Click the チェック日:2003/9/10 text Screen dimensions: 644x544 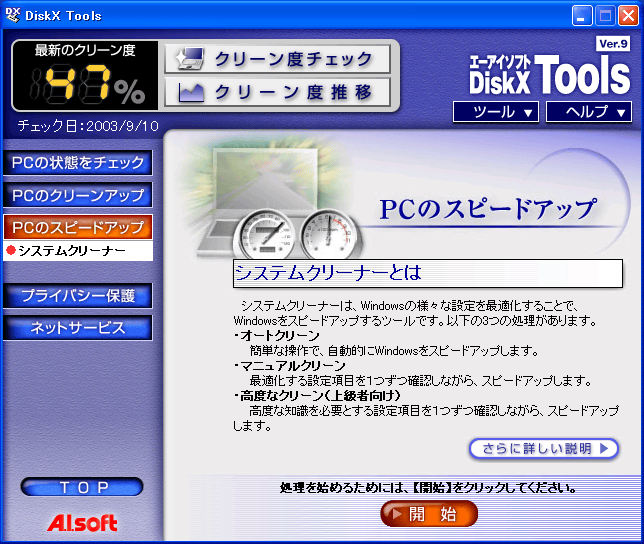click(88, 126)
